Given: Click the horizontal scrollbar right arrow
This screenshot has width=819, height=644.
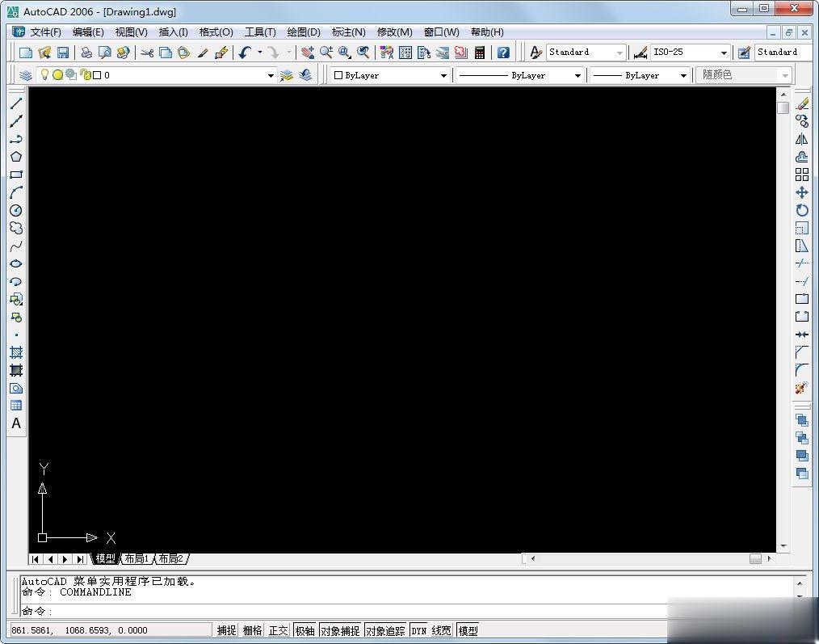Looking at the screenshot, I should (x=770, y=559).
